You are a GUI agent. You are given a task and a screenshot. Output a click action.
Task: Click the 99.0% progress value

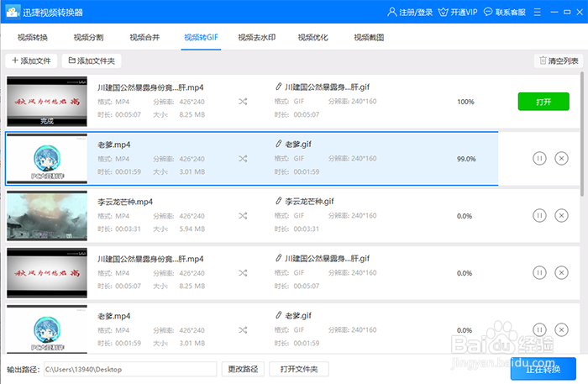[466, 159]
